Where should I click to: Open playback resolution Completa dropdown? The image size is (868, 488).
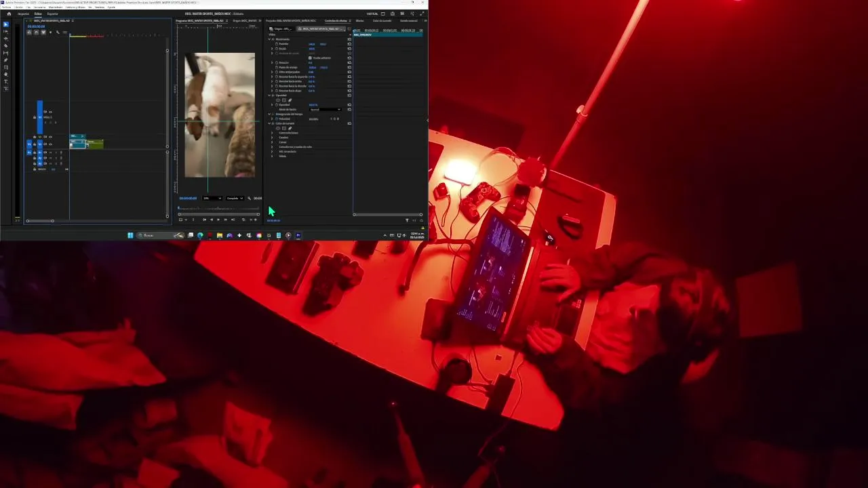click(x=235, y=199)
